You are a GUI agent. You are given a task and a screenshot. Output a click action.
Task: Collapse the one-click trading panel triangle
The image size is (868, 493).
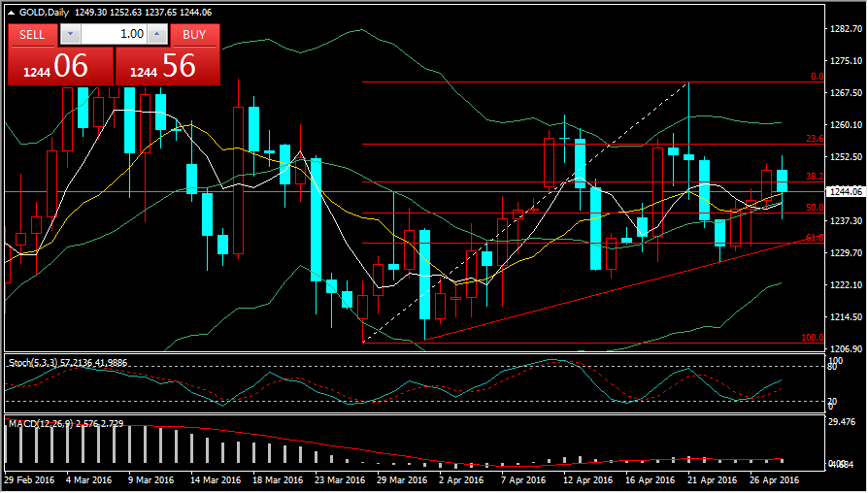pos(11,11)
